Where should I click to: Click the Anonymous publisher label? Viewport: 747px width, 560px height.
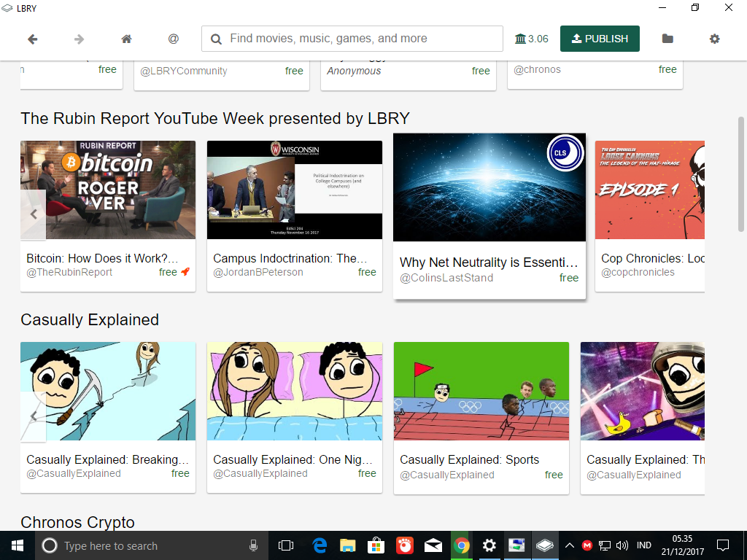(x=354, y=71)
